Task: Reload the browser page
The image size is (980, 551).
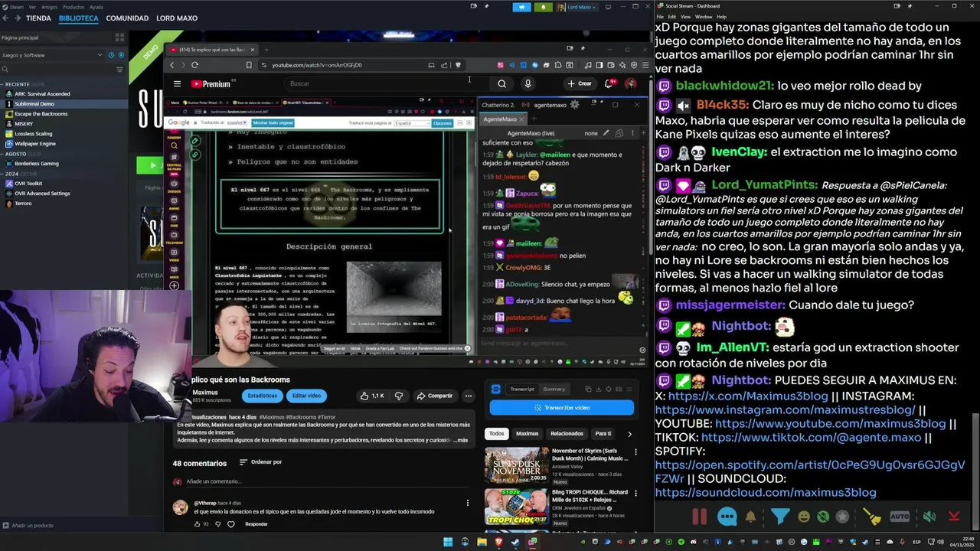Action: coord(194,65)
